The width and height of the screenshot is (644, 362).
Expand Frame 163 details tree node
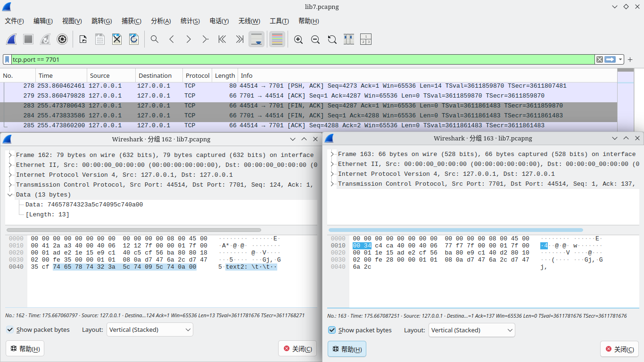click(x=332, y=154)
